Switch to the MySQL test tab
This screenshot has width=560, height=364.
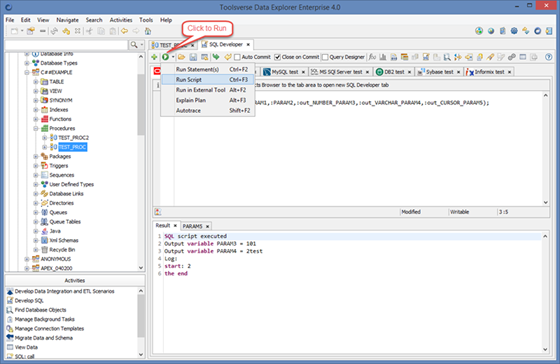tap(285, 72)
